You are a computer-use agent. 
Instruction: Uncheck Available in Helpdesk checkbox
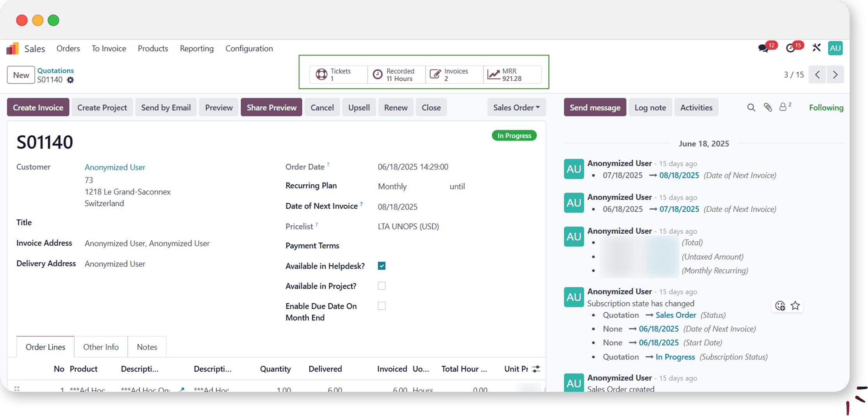[382, 266]
